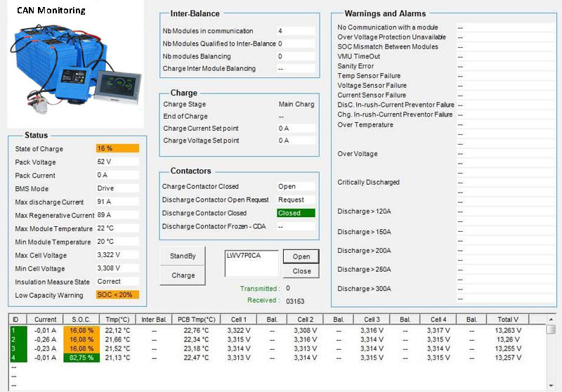Click the Open contactor button

(301, 256)
